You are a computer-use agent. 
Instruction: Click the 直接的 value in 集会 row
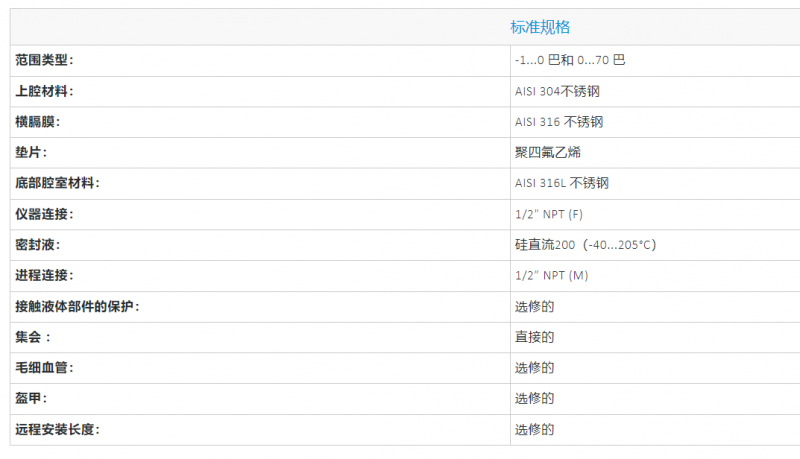pos(534,337)
